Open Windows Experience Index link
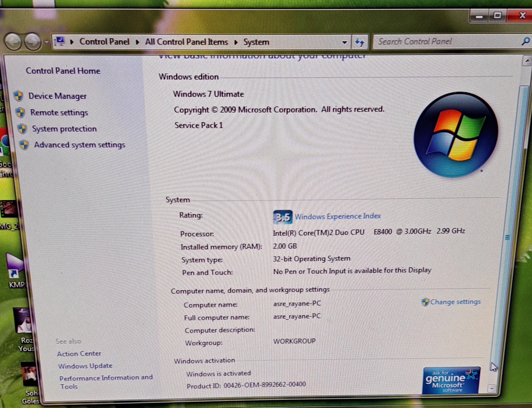 (337, 216)
